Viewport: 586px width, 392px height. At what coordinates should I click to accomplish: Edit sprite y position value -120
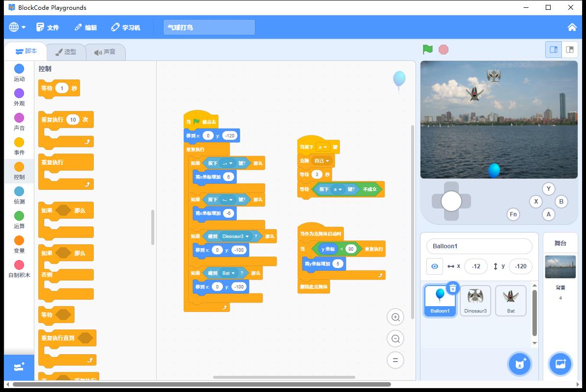pos(521,266)
